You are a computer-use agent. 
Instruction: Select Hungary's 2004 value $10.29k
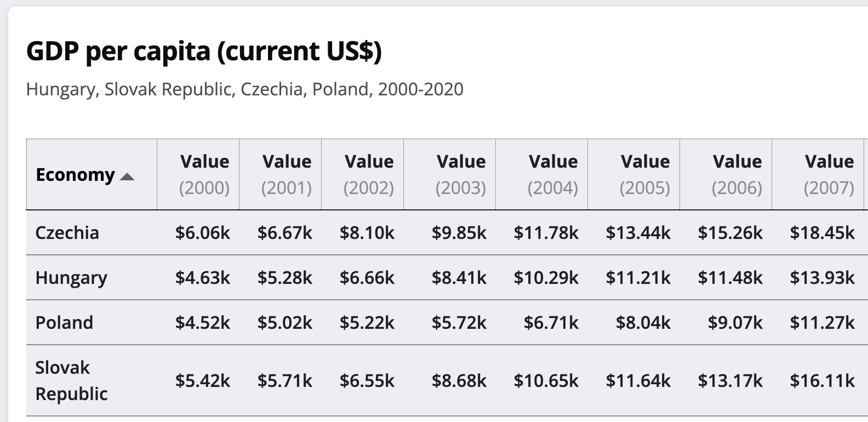(546, 278)
